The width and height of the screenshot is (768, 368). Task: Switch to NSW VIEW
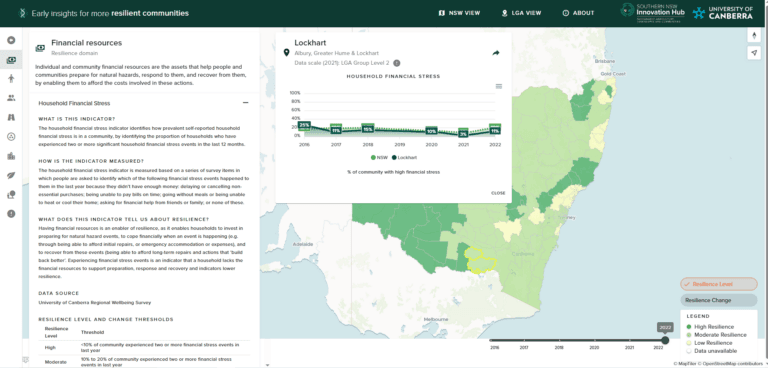(x=459, y=13)
